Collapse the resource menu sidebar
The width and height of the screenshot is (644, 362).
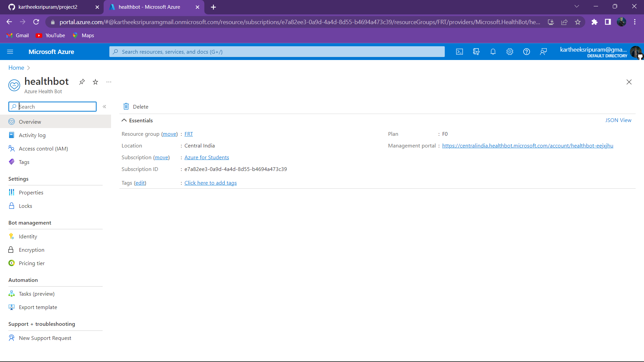(x=104, y=107)
